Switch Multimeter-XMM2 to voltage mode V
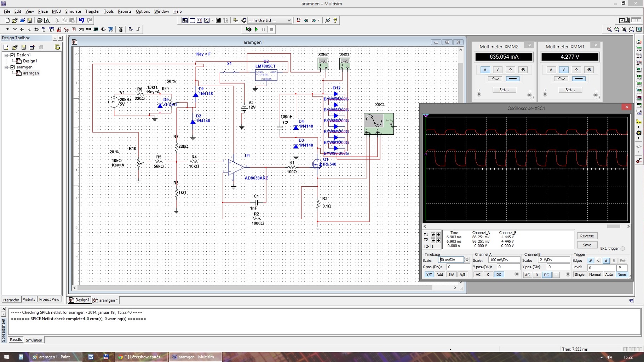The height and width of the screenshot is (362, 644). point(498,70)
